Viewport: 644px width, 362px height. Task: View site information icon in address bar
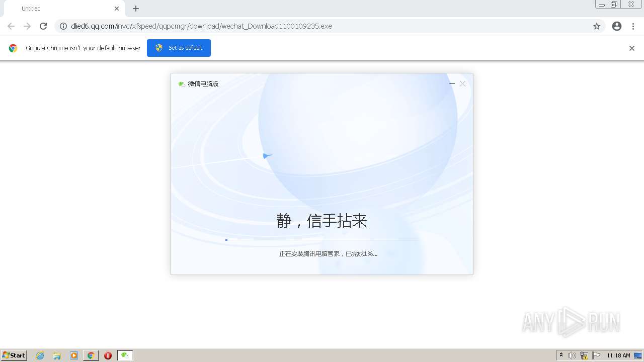[x=63, y=26]
